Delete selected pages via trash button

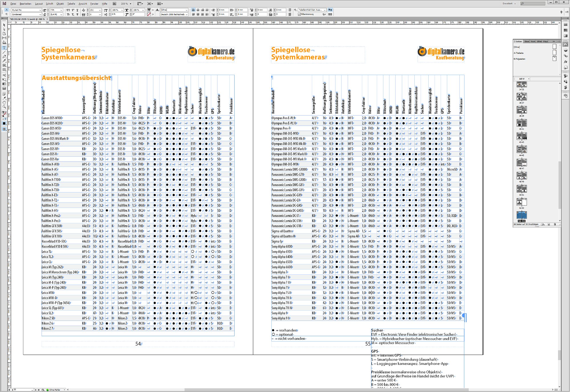[555, 224]
